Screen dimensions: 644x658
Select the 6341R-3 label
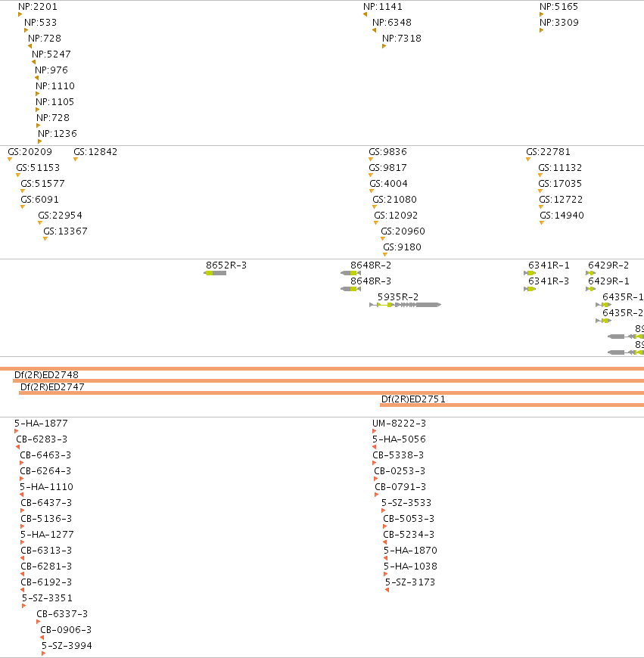[x=549, y=281]
